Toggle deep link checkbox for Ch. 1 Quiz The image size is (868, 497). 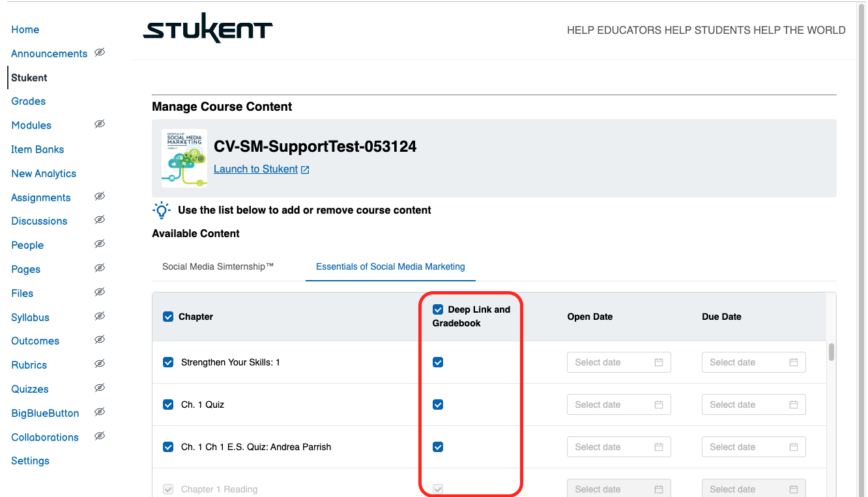point(438,405)
